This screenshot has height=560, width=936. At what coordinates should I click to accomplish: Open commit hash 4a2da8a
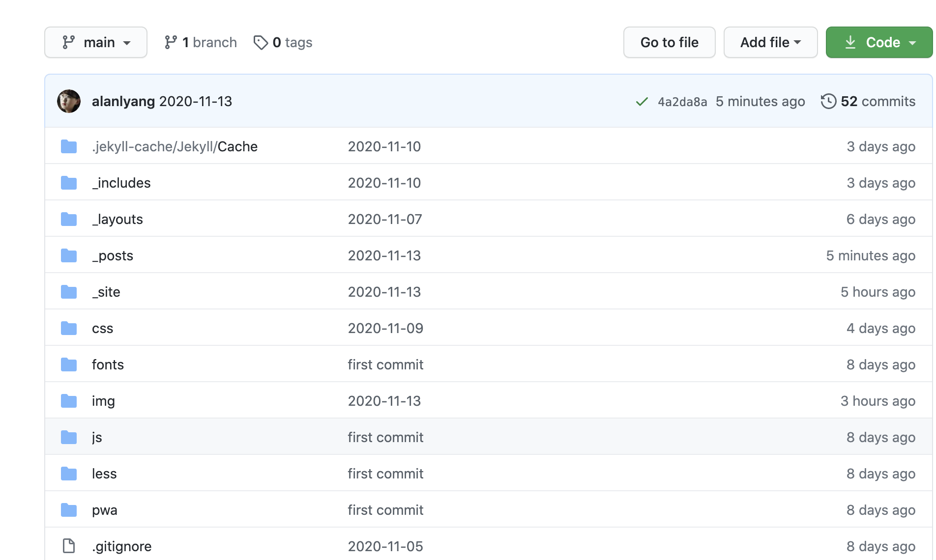pos(682,102)
